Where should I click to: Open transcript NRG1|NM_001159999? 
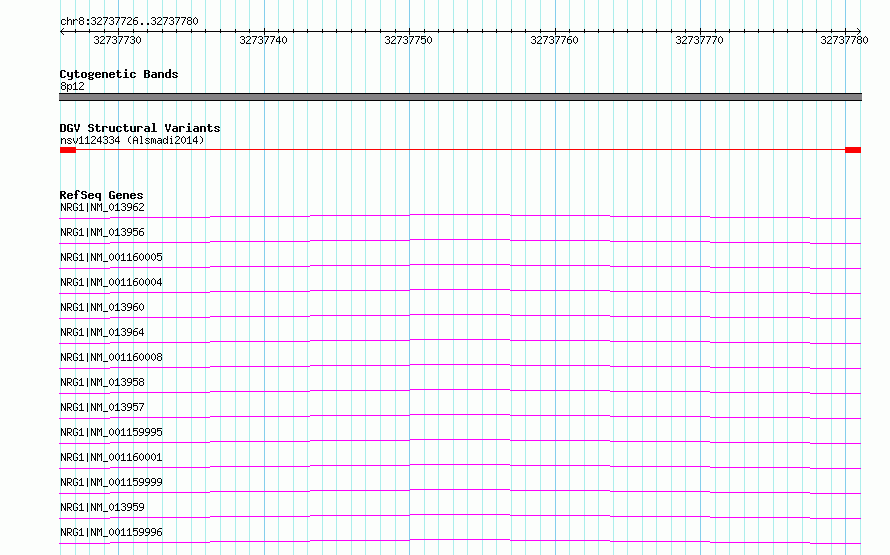tap(111, 482)
